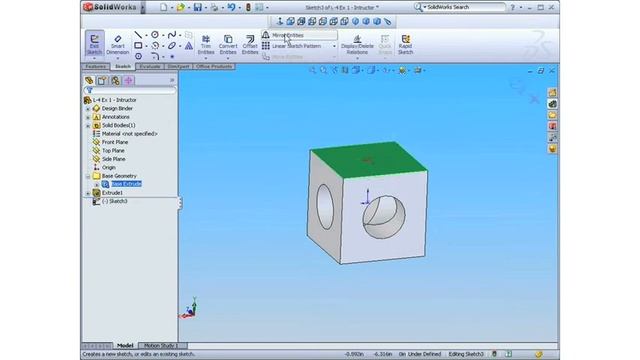Select the Ellipse sketch tool
Image resolution: width=640 pixels, height=360 pixels.
172,46
